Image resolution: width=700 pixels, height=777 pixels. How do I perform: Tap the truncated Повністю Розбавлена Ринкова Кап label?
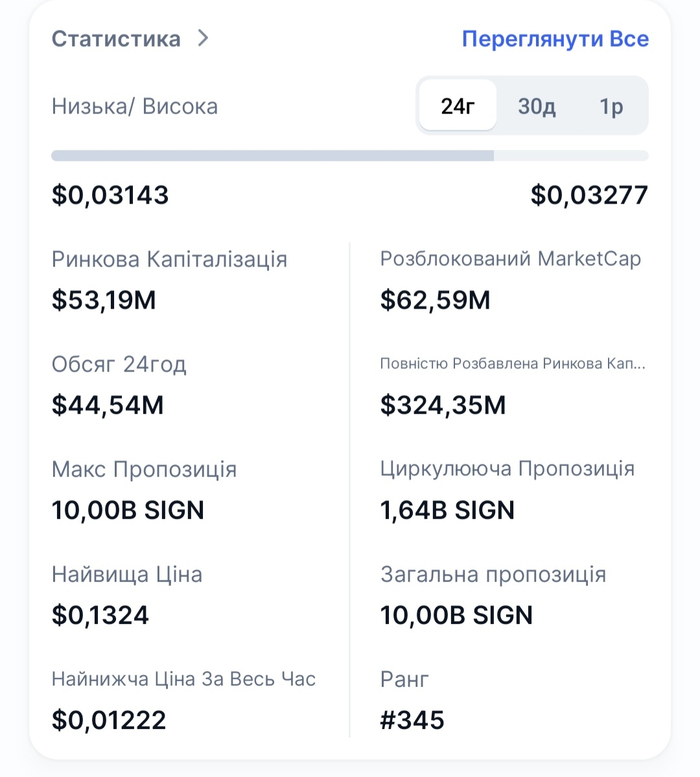point(512,364)
